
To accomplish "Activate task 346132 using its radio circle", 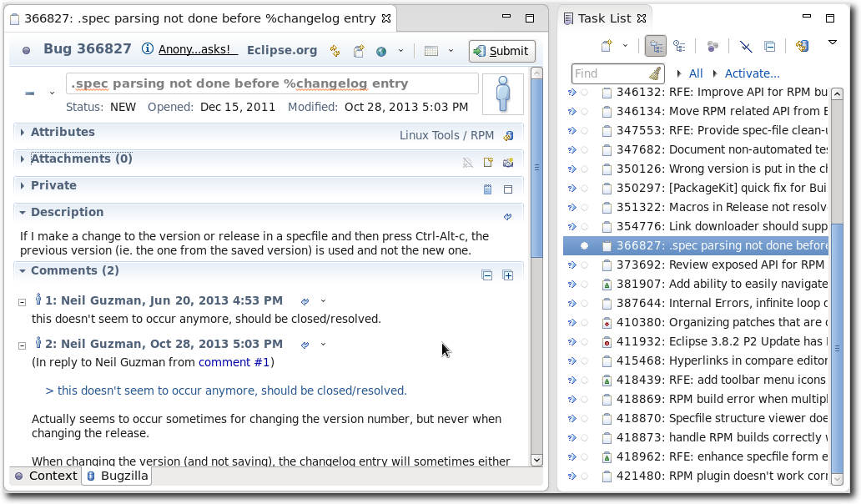I will [584, 93].
